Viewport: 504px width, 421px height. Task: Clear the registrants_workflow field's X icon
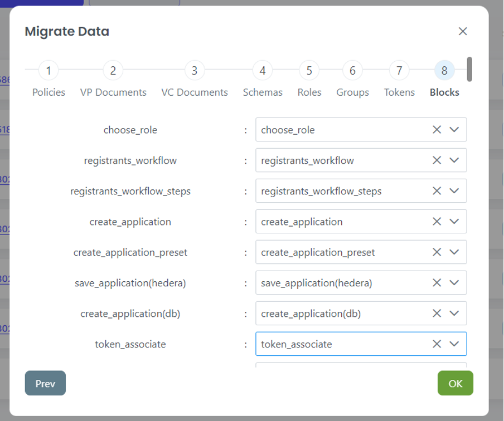pyautogui.click(x=437, y=160)
